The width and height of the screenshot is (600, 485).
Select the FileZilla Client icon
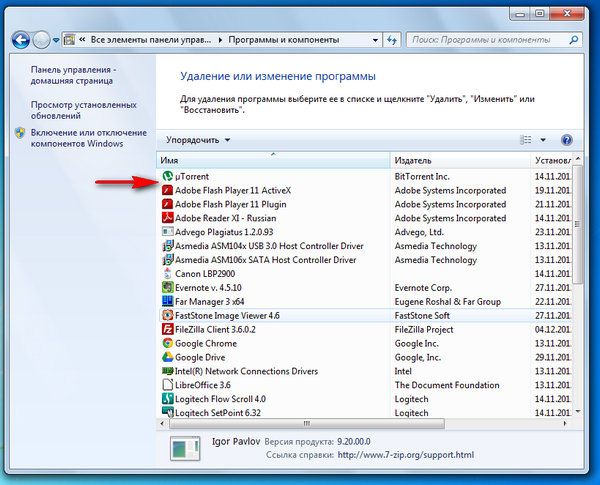pos(167,329)
